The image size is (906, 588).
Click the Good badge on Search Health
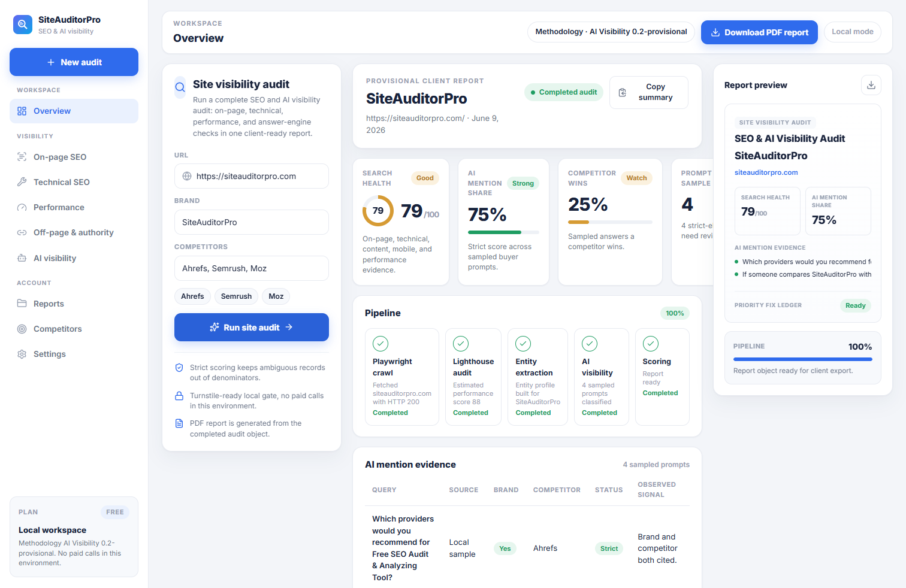425,178
